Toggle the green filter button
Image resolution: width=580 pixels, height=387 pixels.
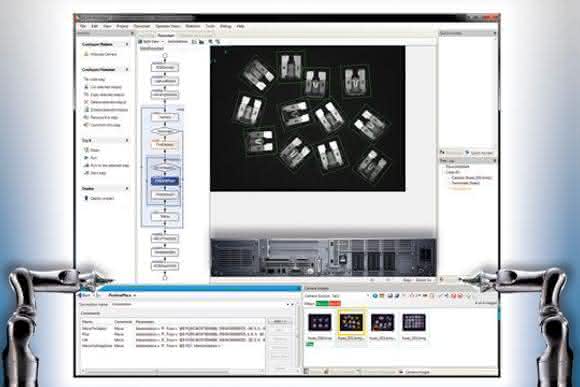322,303
